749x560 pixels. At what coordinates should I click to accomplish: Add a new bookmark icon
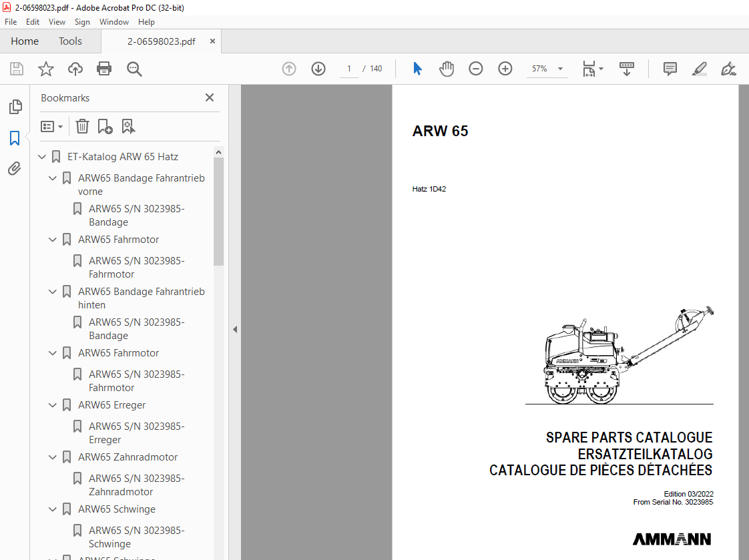pyautogui.click(x=105, y=127)
